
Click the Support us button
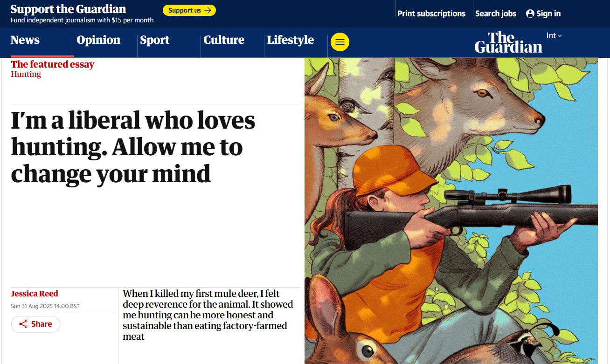pos(189,10)
